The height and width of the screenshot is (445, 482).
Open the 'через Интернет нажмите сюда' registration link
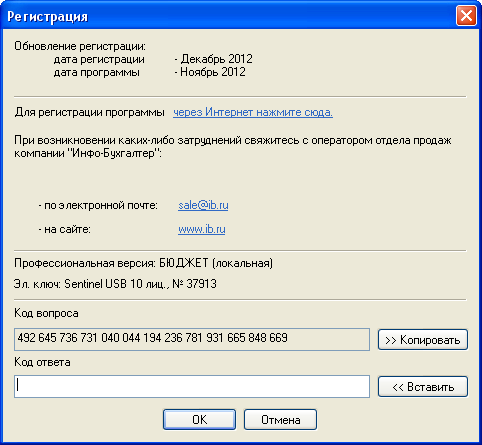(x=253, y=112)
